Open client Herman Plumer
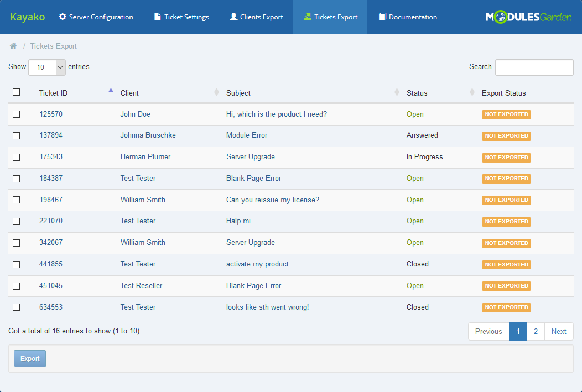Viewport: 582px width, 392px height. tap(145, 157)
